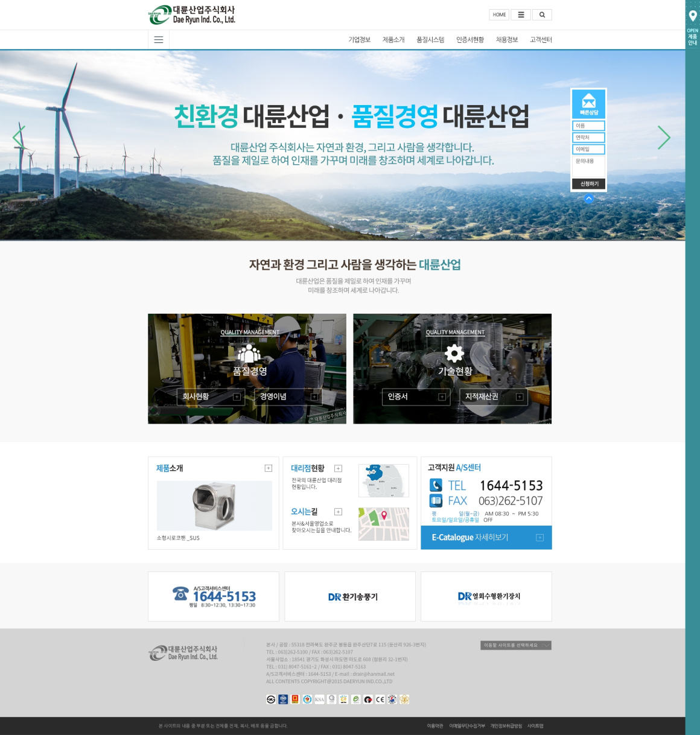Click the KS certification mark in footer
The height and width of the screenshot is (735, 700).
(271, 699)
